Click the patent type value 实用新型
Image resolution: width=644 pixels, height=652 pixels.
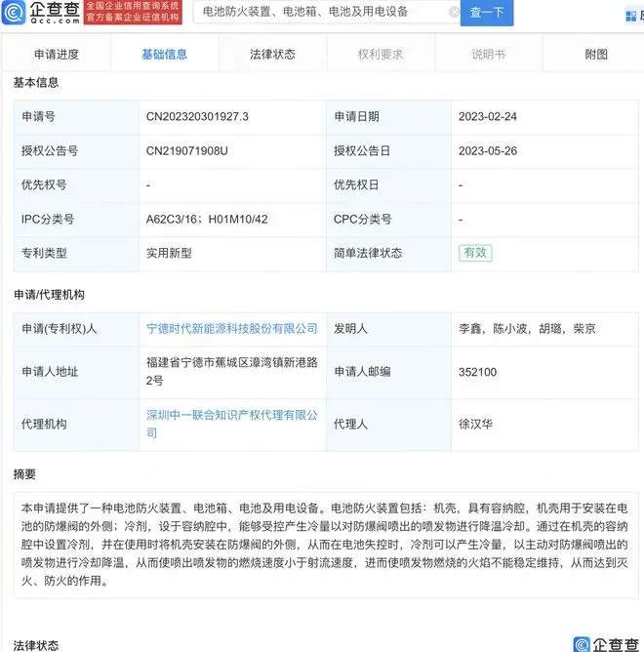tap(169, 253)
